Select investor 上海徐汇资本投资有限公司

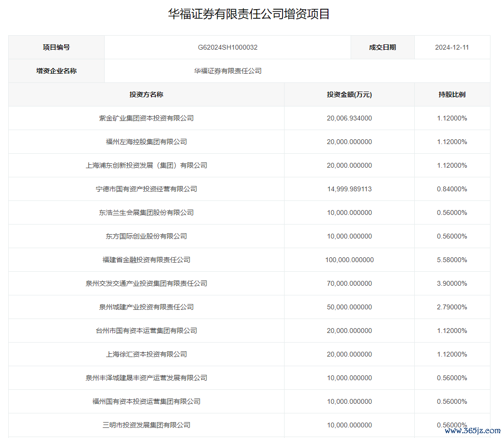146,354
